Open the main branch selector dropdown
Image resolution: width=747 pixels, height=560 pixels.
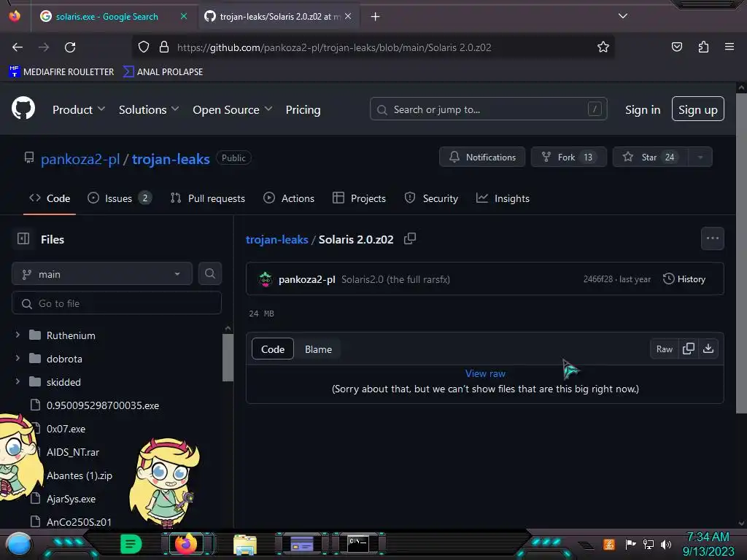point(102,274)
